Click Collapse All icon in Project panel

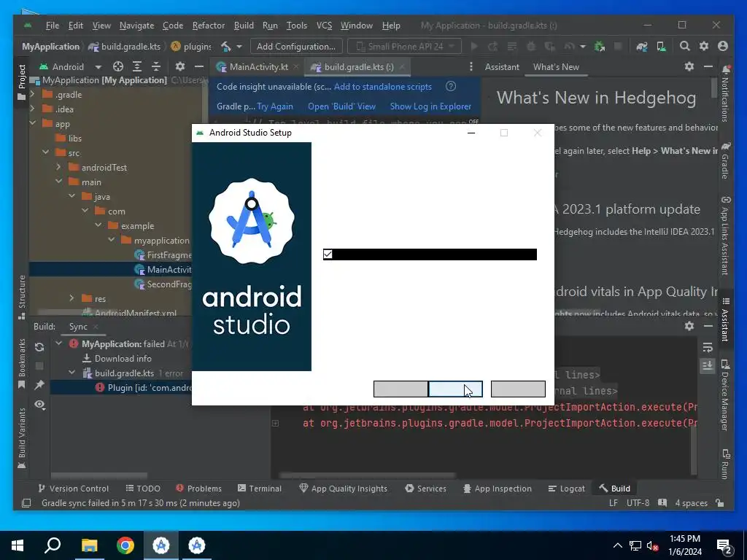[x=156, y=66]
